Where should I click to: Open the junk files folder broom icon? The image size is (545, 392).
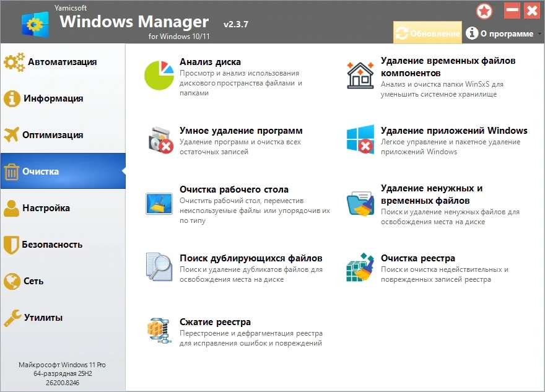click(360, 204)
